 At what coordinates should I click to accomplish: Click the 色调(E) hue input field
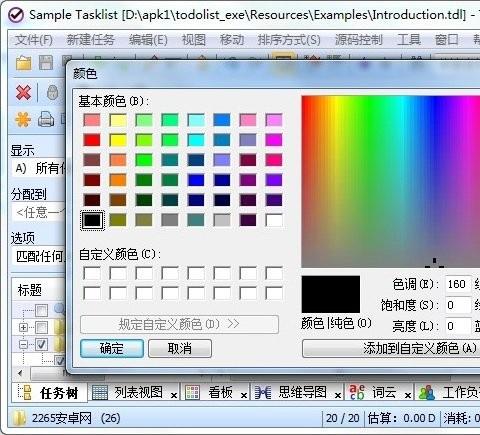pyautogui.click(x=458, y=284)
